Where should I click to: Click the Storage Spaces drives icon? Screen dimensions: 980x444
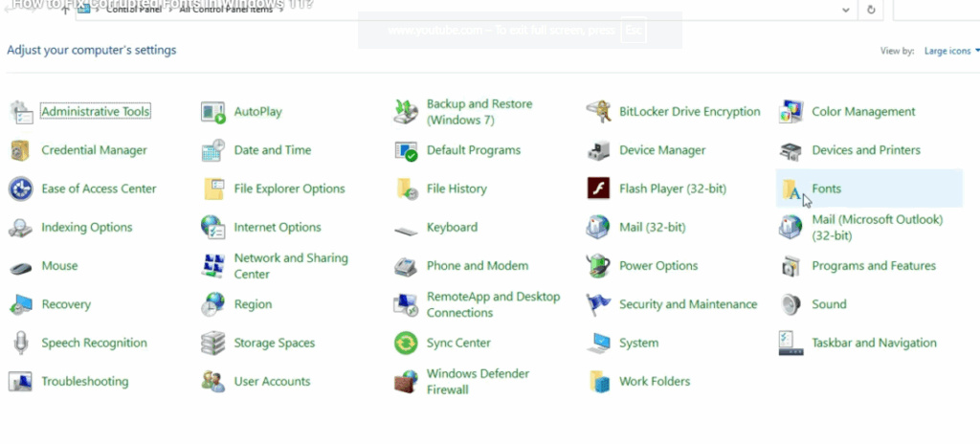(213, 344)
